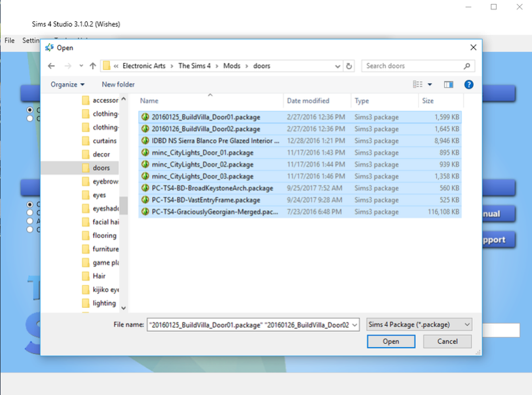Viewport: 532px width, 395px height.
Task: Click package icon of PC-TS4-BD-VastEntryFrame
Action: 145,199
